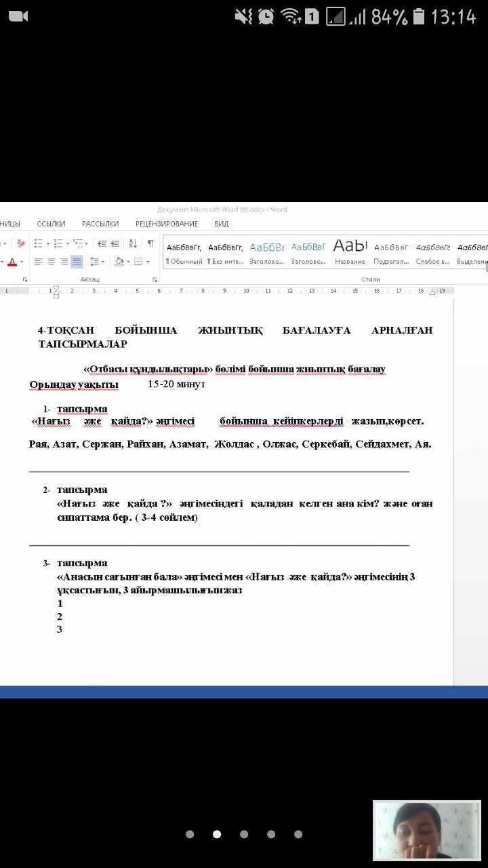Viewport: 488px width, 868px height.
Task: Apply a numbered list
Action: (x=58, y=243)
